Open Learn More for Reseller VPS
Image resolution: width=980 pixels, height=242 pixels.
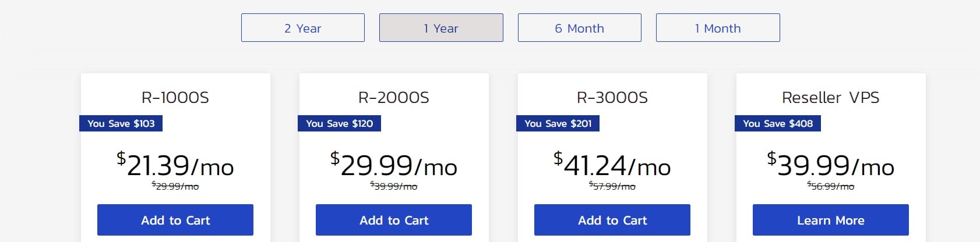point(831,220)
